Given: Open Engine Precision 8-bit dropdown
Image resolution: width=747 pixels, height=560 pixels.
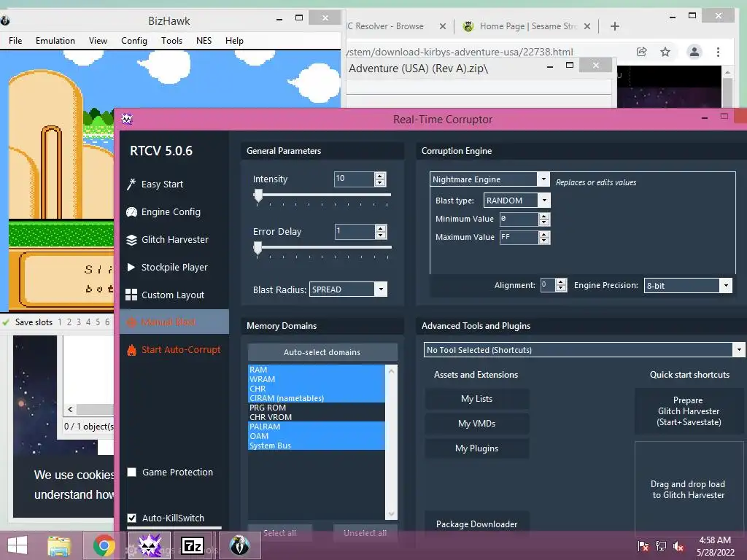Looking at the screenshot, I should point(726,285).
